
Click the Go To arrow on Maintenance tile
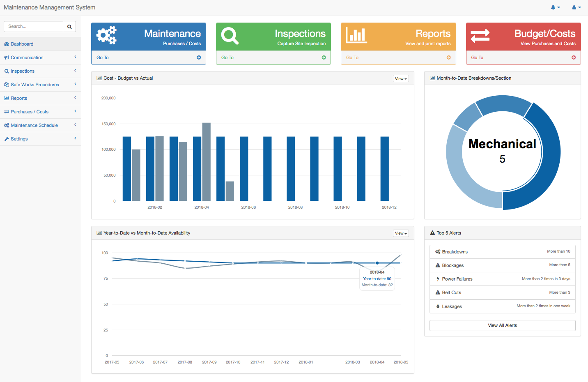[199, 58]
